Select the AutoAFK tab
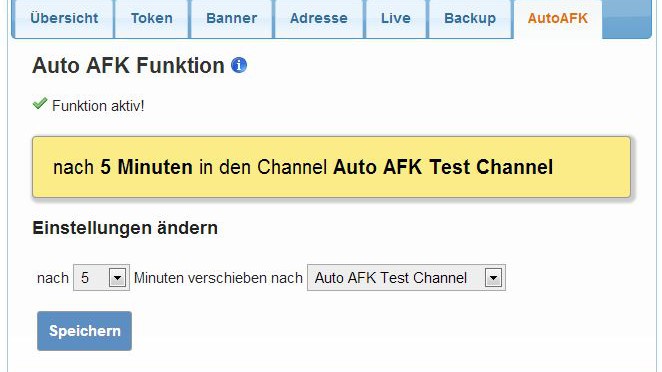Viewport: 662px width, 372px height. pos(558,19)
